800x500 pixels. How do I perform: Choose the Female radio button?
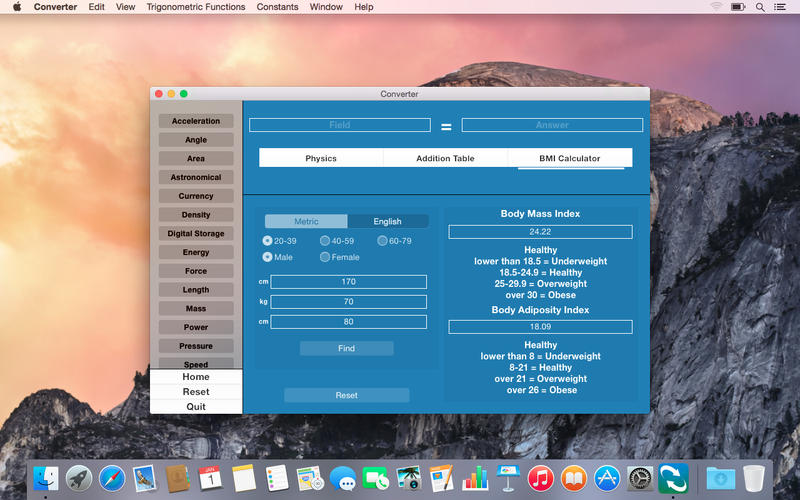[x=324, y=257]
